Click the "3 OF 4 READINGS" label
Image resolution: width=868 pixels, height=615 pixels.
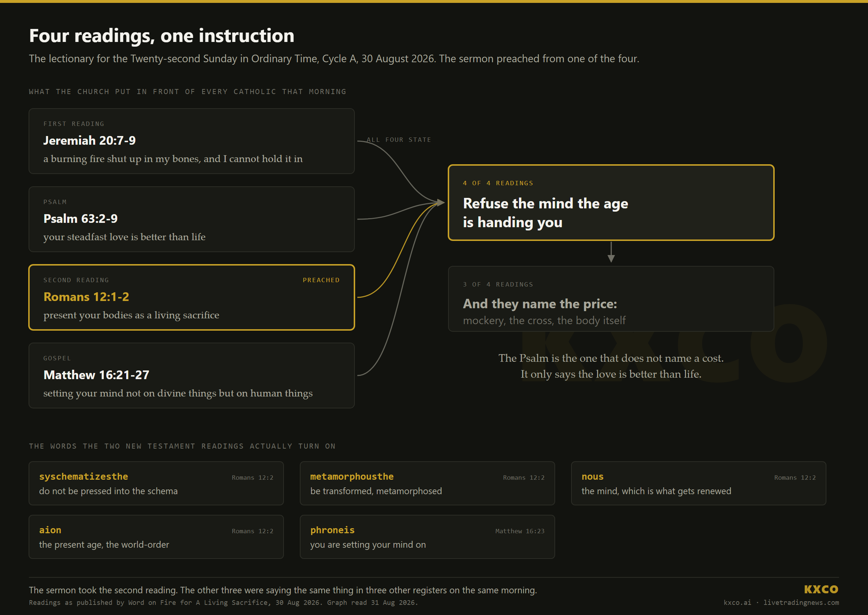(x=498, y=284)
